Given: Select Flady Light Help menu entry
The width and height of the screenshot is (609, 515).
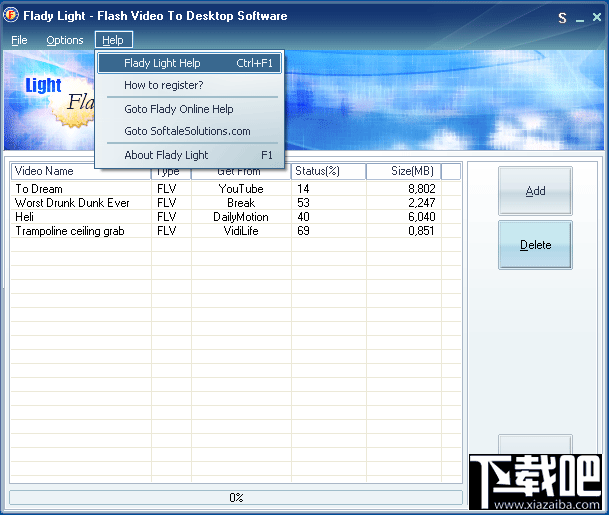Looking at the screenshot, I should pyautogui.click(x=189, y=63).
